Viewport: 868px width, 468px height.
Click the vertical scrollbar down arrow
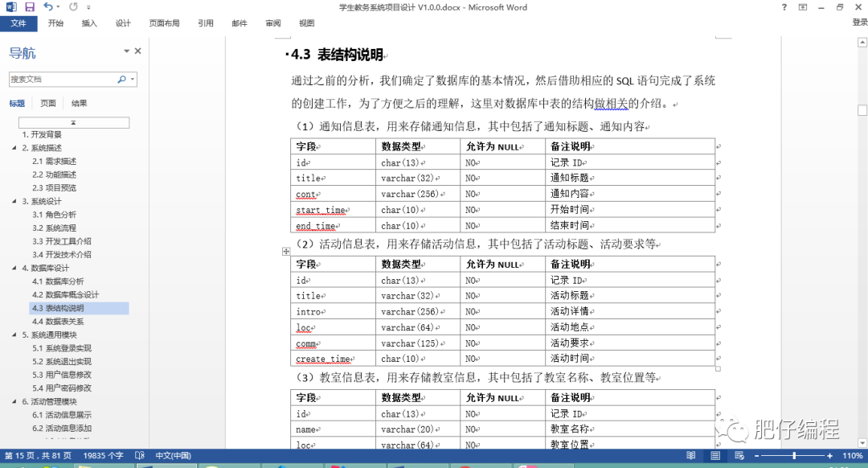click(x=862, y=443)
